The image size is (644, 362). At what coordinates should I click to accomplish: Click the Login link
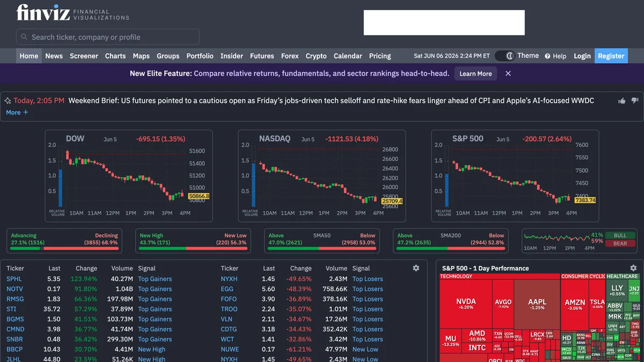pos(582,56)
